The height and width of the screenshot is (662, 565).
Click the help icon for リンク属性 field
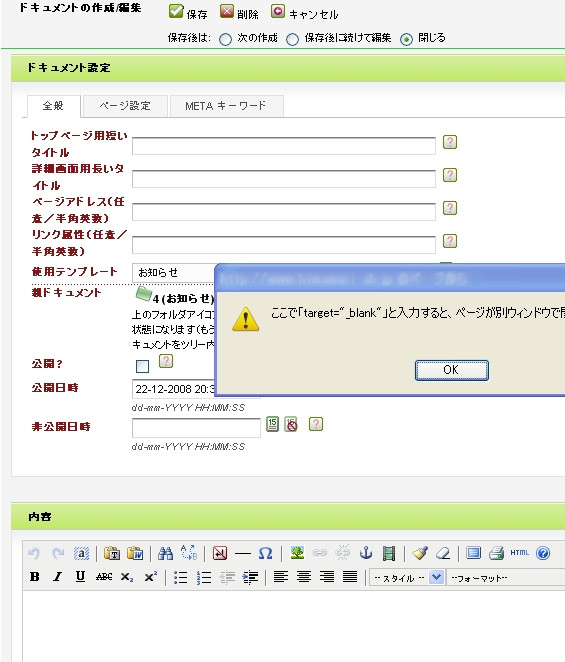click(450, 241)
